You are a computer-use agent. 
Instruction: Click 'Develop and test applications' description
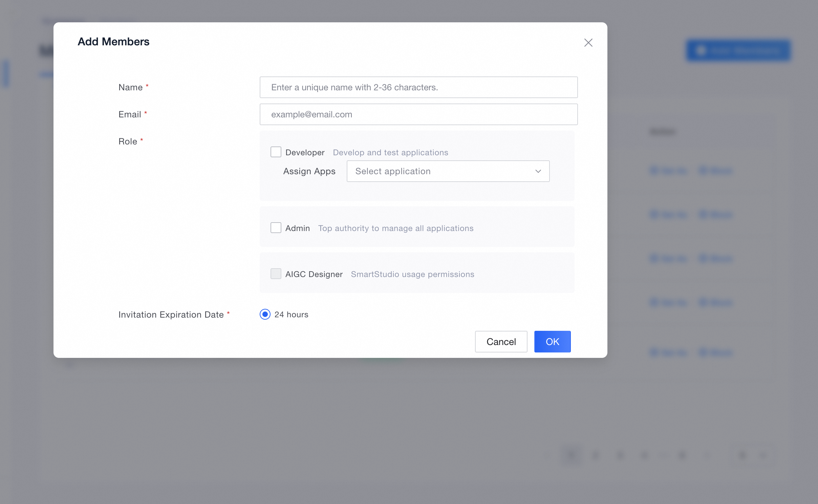(390, 153)
